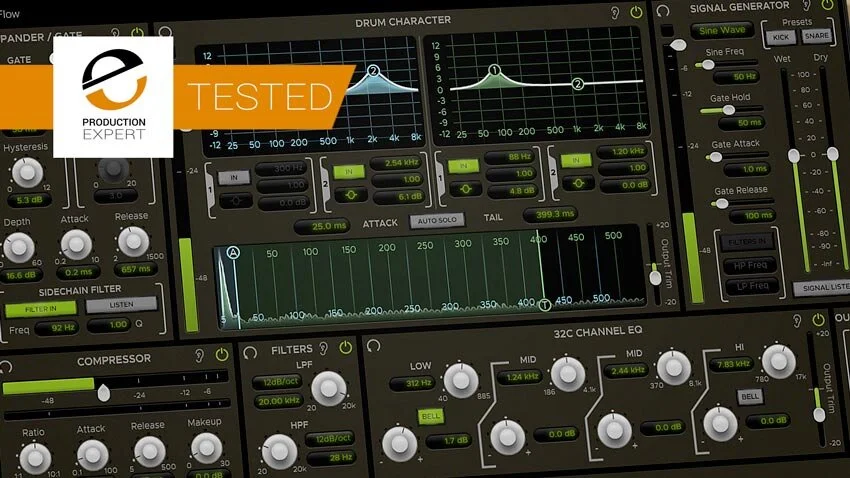Screen dimensions: 850x478
Task: Click the Compressor ear listen icon
Action: [x=199, y=356]
